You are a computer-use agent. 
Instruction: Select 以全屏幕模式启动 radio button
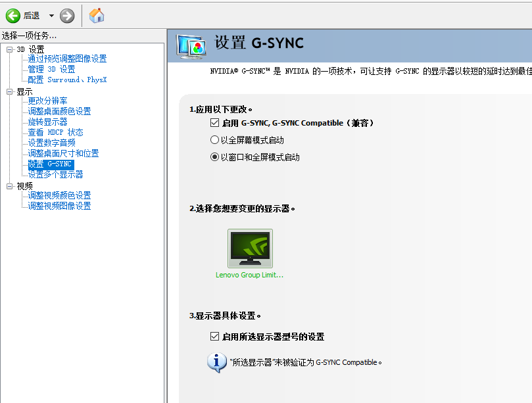(214, 140)
